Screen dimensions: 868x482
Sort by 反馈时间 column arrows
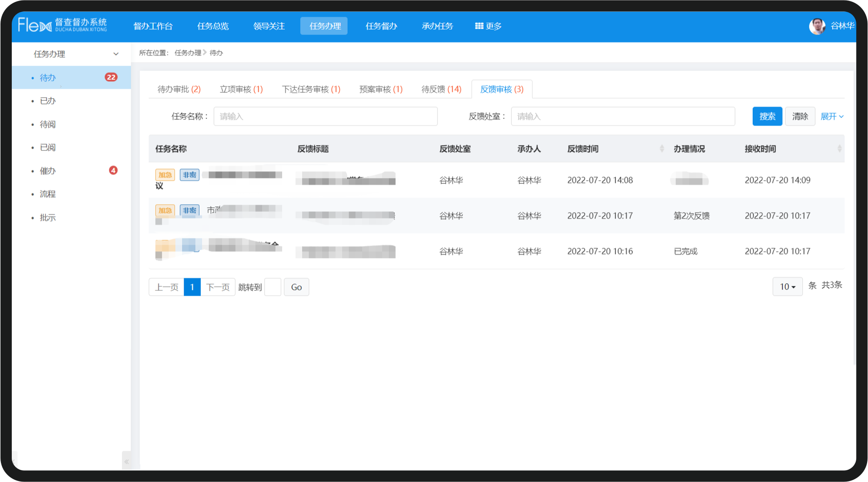[x=662, y=149]
